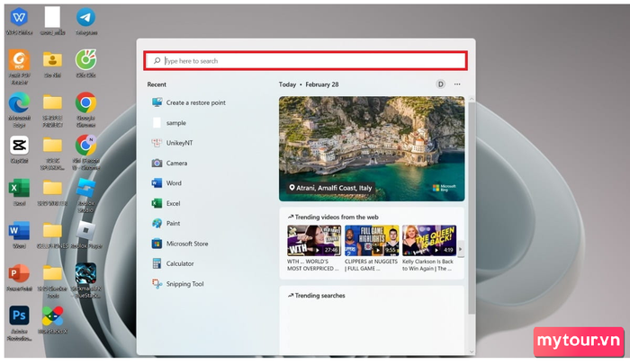Open Roblox Studio desktop icon
The image size is (630, 364).
click(x=85, y=188)
